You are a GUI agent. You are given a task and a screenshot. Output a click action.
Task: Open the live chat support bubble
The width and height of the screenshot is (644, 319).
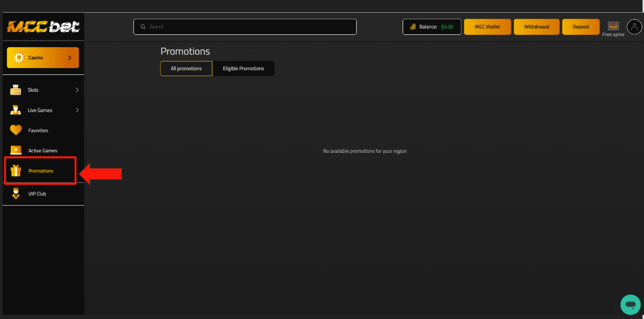click(629, 304)
